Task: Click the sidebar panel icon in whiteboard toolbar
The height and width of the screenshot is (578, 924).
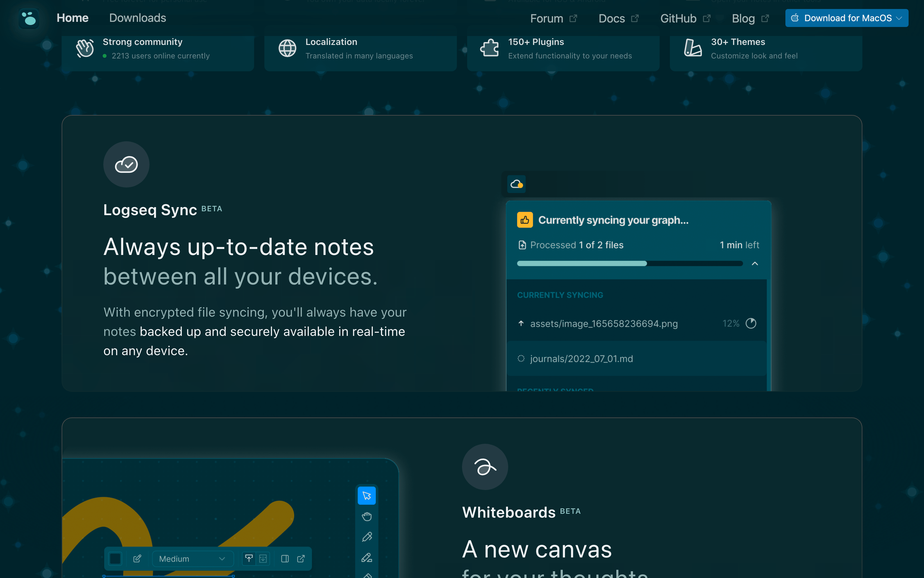Action: [285, 559]
